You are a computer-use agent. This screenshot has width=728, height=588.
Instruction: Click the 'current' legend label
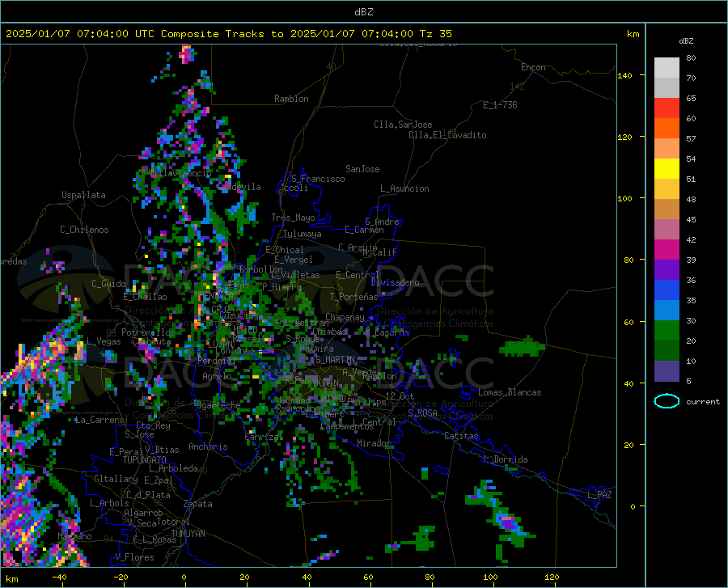coord(703,401)
